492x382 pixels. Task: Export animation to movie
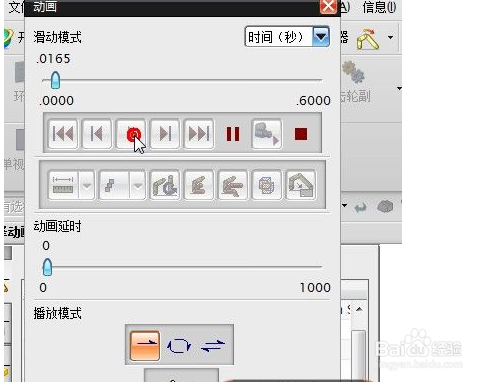coord(267,134)
